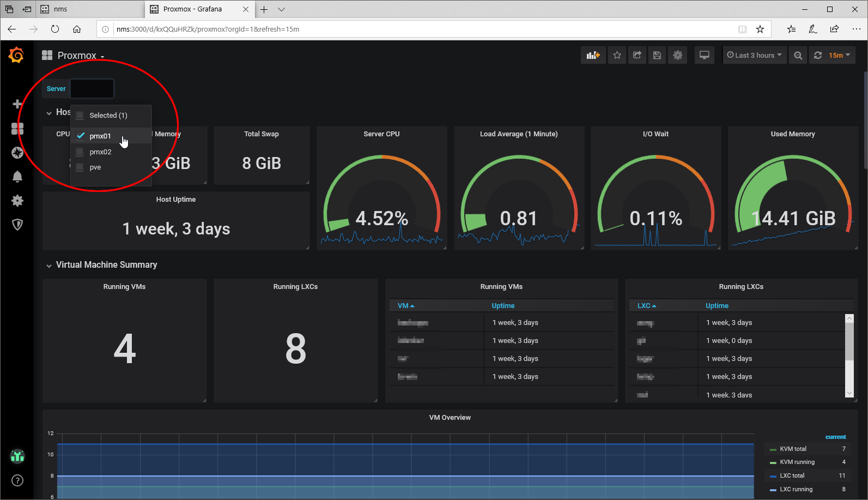Viewport: 868px width, 500px height.
Task: Open browser more options menu
Action: pyautogui.click(x=856, y=29)
